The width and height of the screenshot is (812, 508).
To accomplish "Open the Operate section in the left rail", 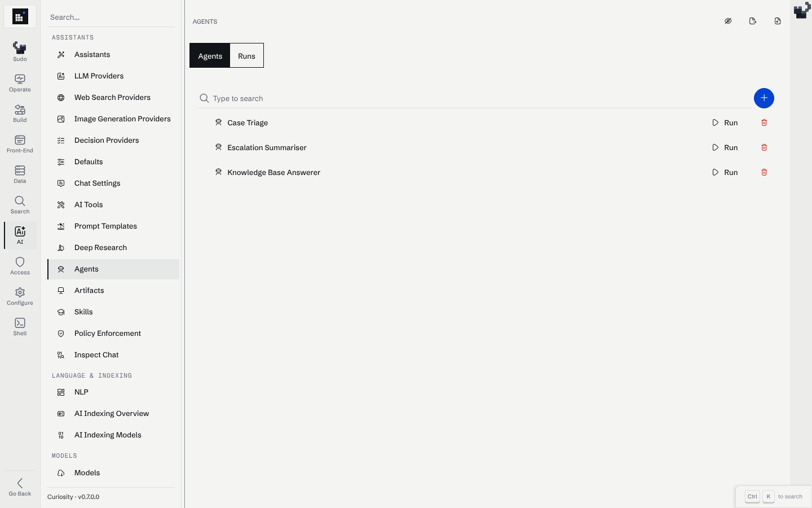I will (20, 82).
